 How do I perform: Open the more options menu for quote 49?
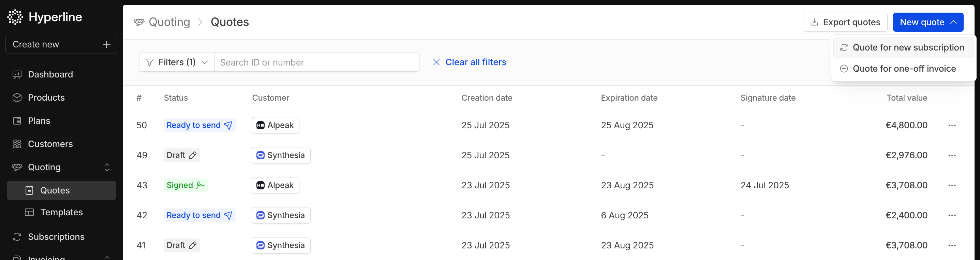pyautogui.click(x=952, y=155)
